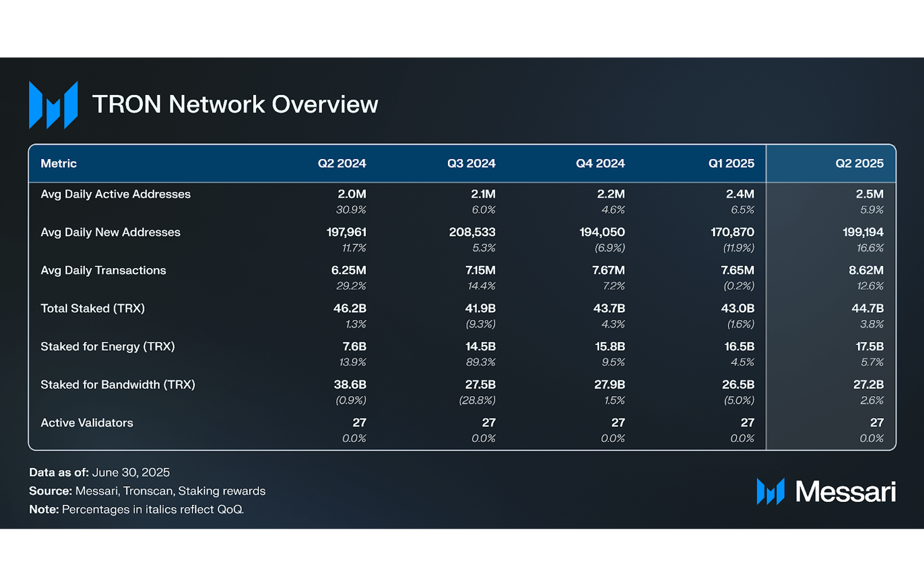Viewport: 924px width, 586px height.
Task: Click the (11.9%) change under 170,870
Action: tap(739, 248)
